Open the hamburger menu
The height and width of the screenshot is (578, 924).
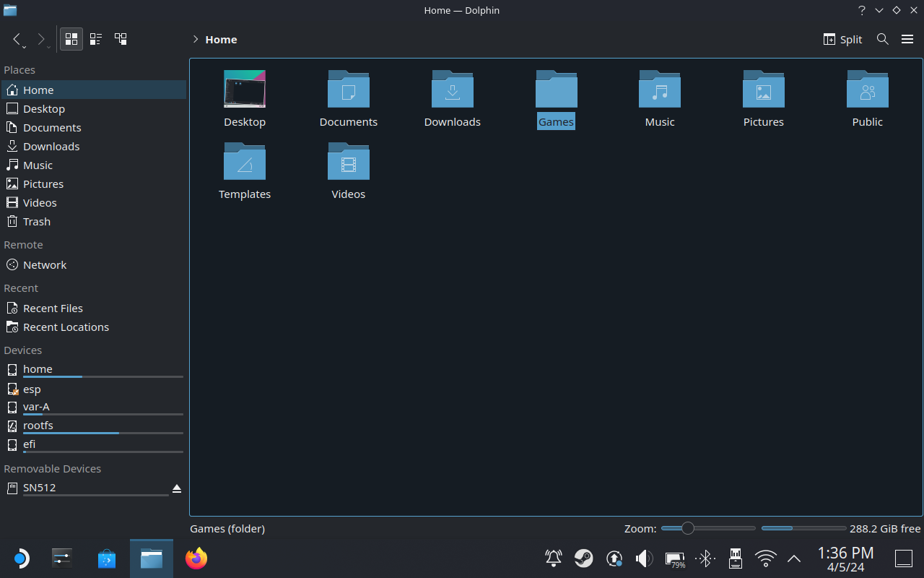coord(907,39)
